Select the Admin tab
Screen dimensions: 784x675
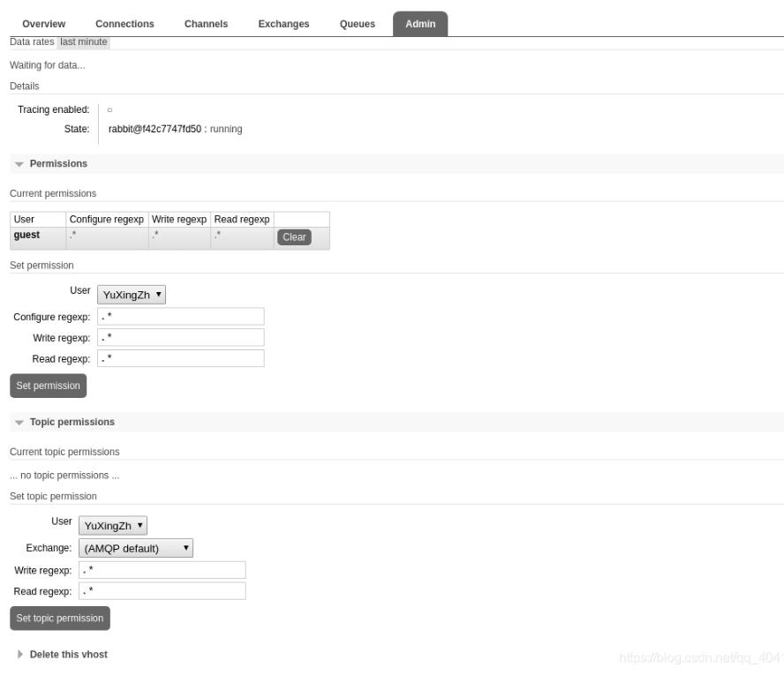pyautogui.click(x=420, y=24)
